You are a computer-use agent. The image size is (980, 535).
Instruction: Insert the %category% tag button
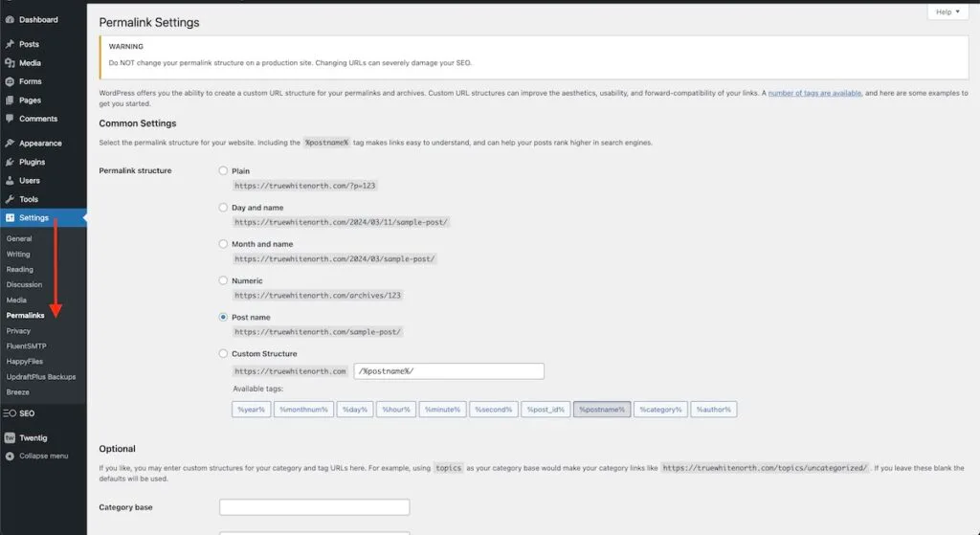click(660, 410)
